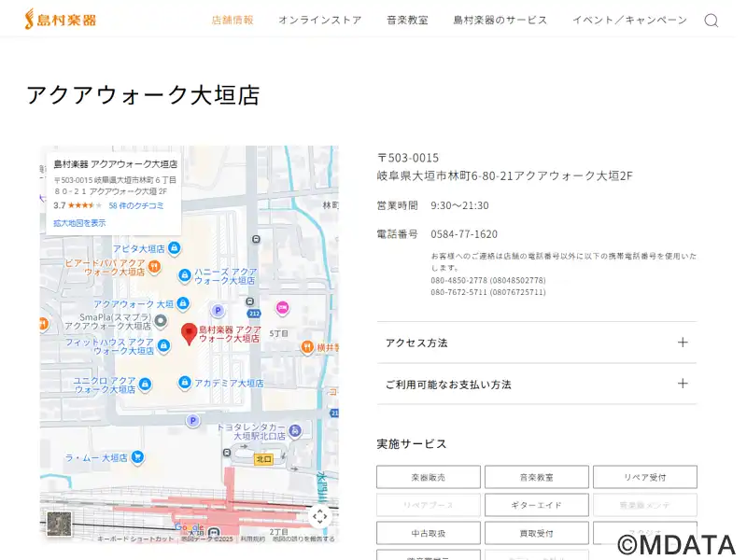Click the search magnifier icon in header
Image resolution: width=747 pixels, height=560 pixels.
(712, 21)
